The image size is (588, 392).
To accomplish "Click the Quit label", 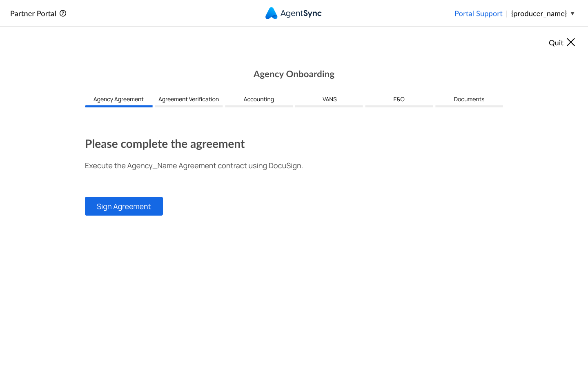I will (x=556, y=43).
